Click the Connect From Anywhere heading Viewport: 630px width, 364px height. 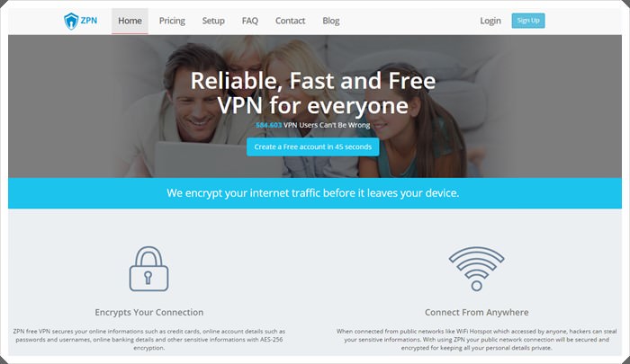(x=476, y=312)
